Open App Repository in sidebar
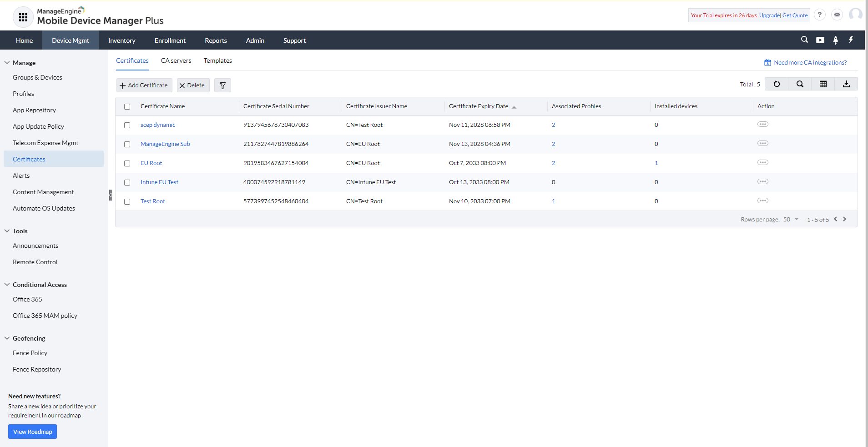Screen dimensions: 868x447 click(34, 110)
